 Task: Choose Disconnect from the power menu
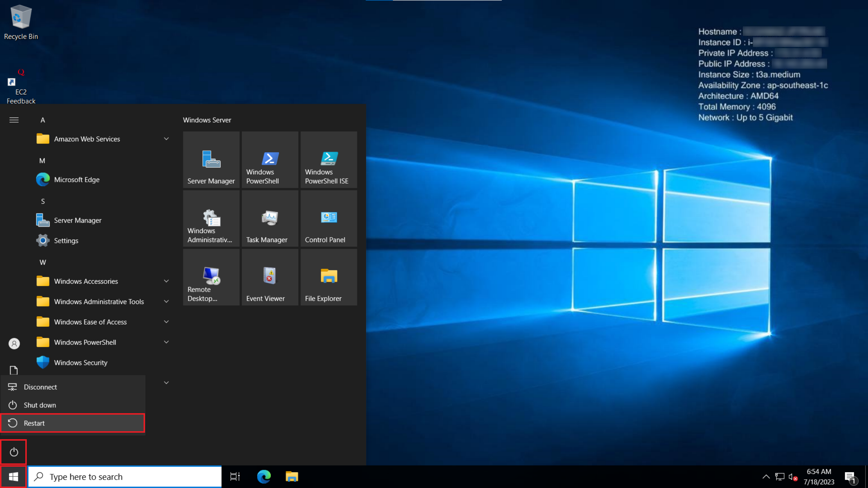(40, 387)
